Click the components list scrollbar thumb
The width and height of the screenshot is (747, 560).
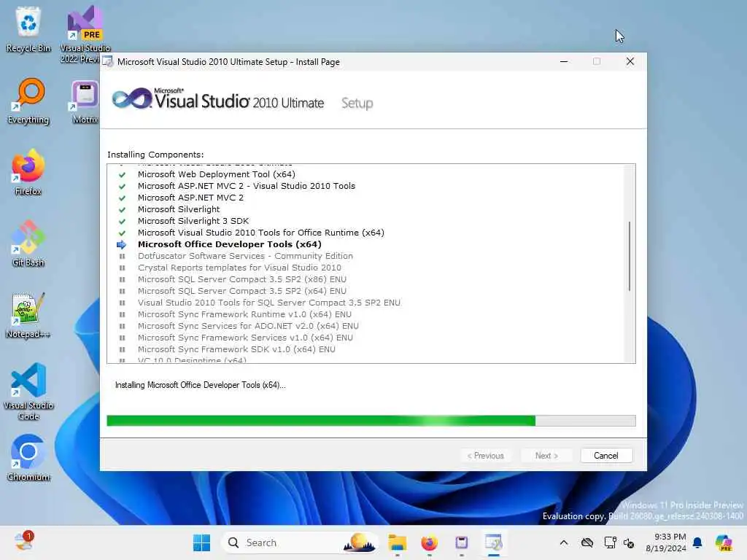click(630, 256)
